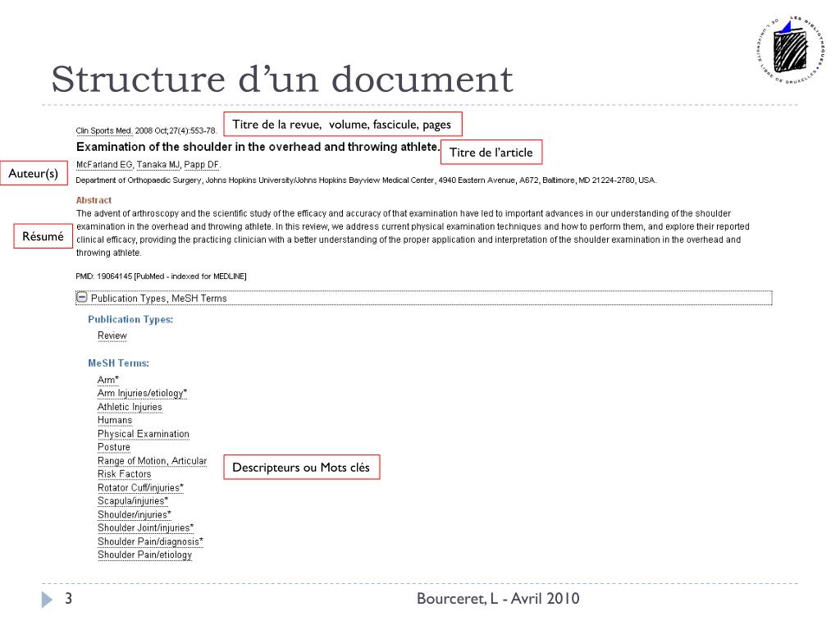Select MeSH term Shoulder Pain/etiology
Image resolution: width=840 pixels, height=630 pixels.
(144, 555)
